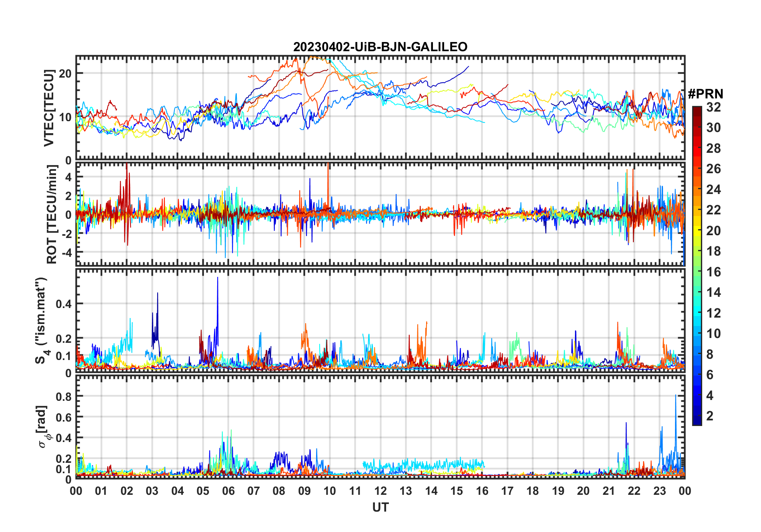Click the S4 y-axis tick label 0.4
The image size is (761, 532).
[x=64, y=304]
